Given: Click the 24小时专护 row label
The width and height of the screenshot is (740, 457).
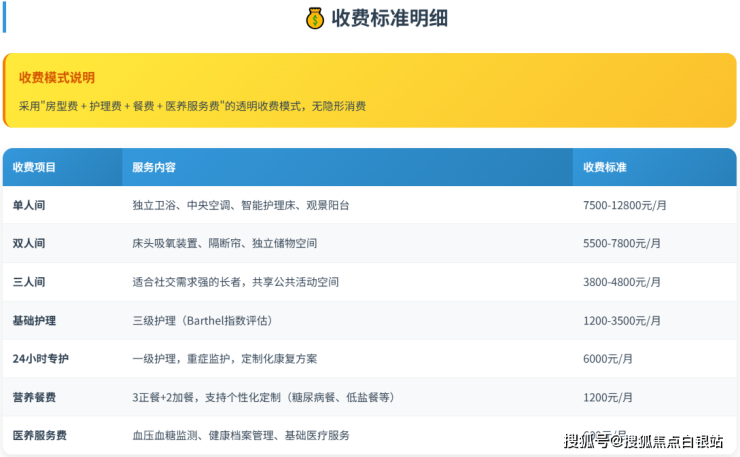Looking at the screenshot, I should pyautogui.click(x=41, y=358).
